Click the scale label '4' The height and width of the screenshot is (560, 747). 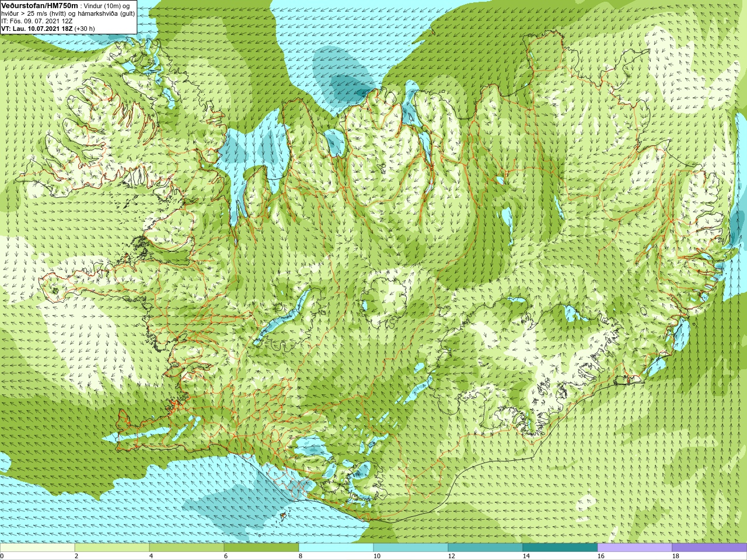pos(151,556)
